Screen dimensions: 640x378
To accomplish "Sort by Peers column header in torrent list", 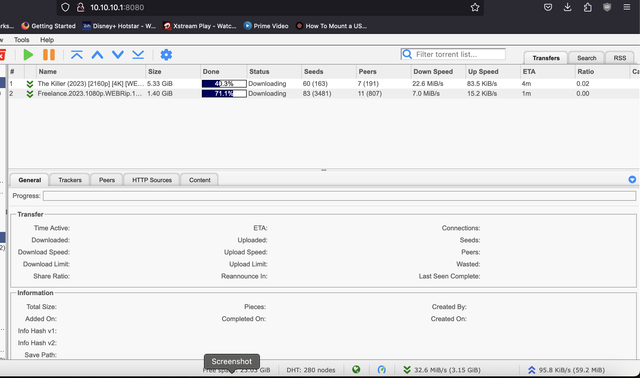I will coord(384,71).
